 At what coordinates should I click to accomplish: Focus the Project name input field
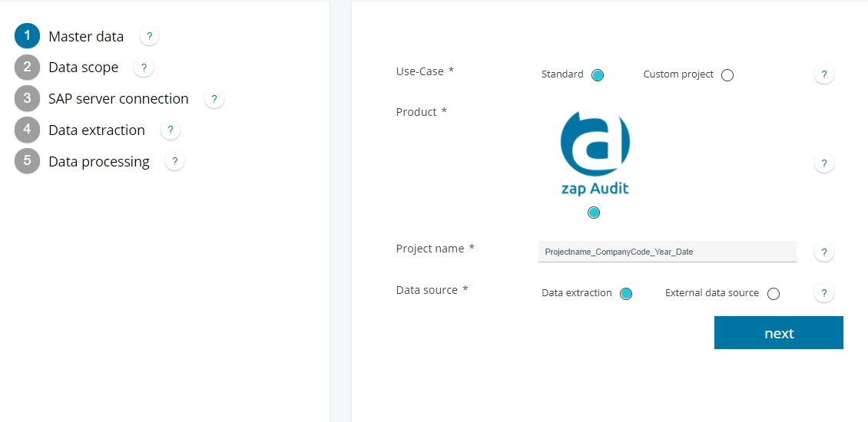pos(667,252)
